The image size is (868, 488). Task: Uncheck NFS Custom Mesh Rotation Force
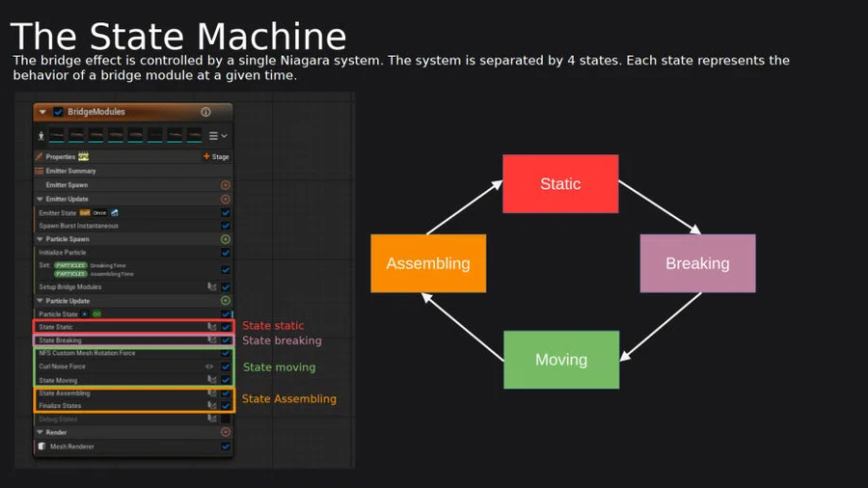(226, 353)
